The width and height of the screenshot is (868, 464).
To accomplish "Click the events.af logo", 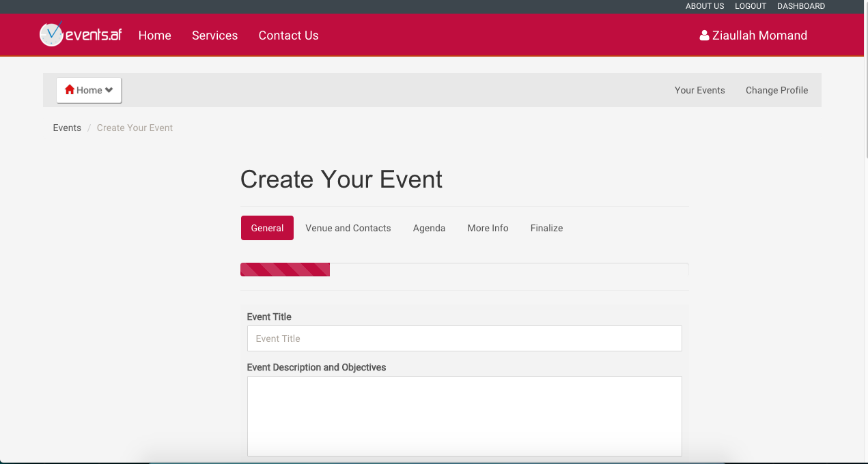I will pos(81,35).
